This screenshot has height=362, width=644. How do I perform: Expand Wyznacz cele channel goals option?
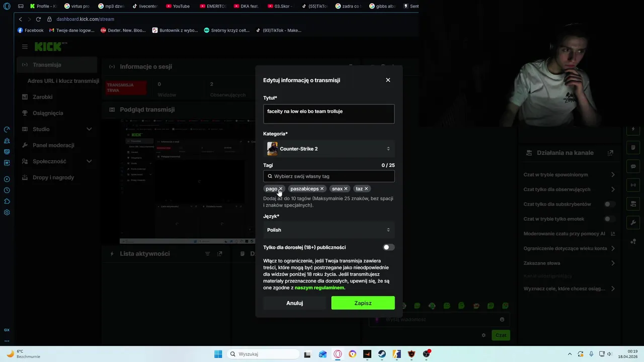[570, 289]
